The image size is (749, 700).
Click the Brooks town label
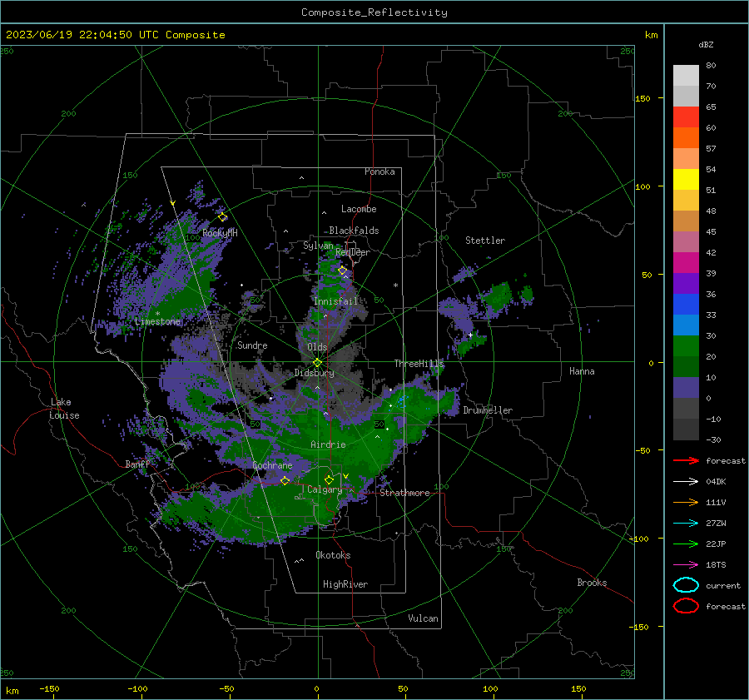(592, 583)
